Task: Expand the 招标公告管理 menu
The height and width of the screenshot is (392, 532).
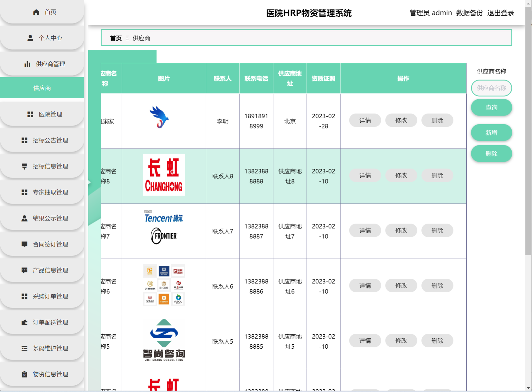Action: [42, 140]
